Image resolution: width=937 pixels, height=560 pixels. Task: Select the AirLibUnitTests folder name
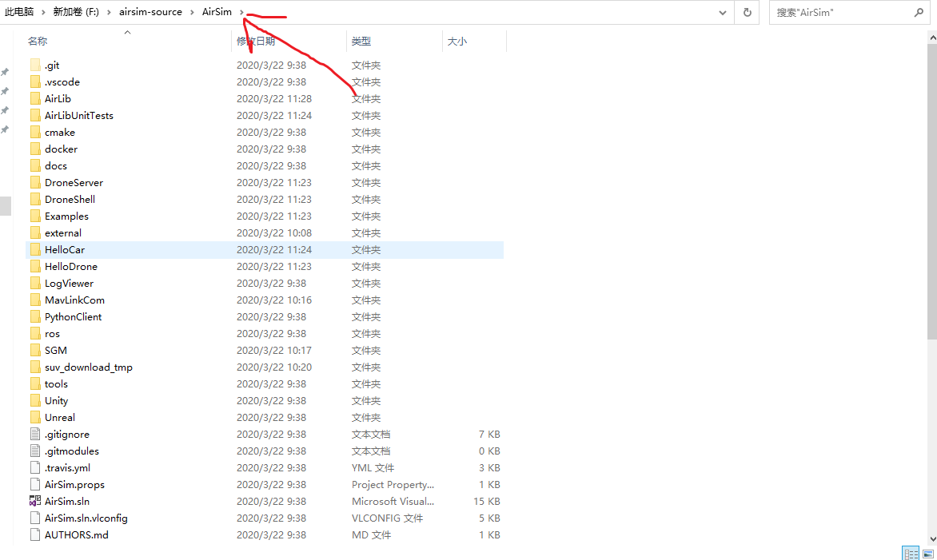pyautogui.click(x=79, y=115)
